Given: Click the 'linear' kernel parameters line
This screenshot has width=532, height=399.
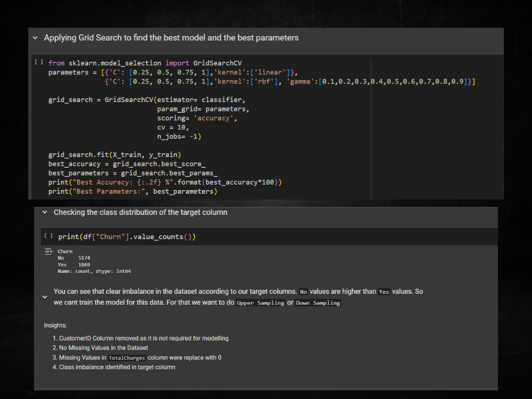Looking at the screenshot, I should (x=173, y=72).
